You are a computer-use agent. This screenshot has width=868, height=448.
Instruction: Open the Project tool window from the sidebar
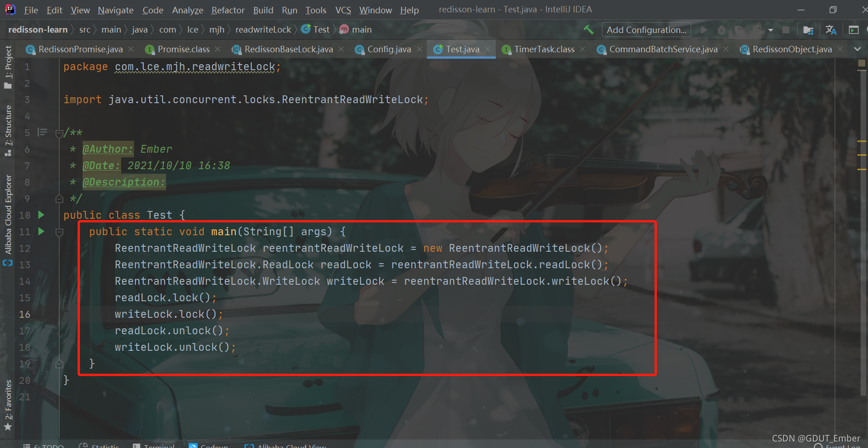click(x=8, y=67)
